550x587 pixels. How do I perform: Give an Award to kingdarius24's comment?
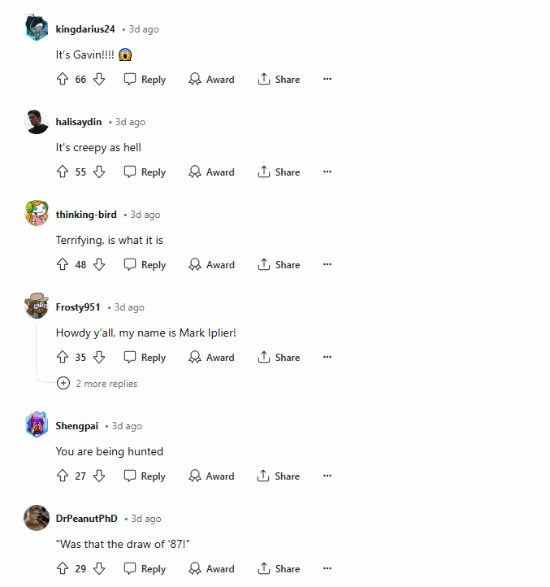[x=212, y=79]
